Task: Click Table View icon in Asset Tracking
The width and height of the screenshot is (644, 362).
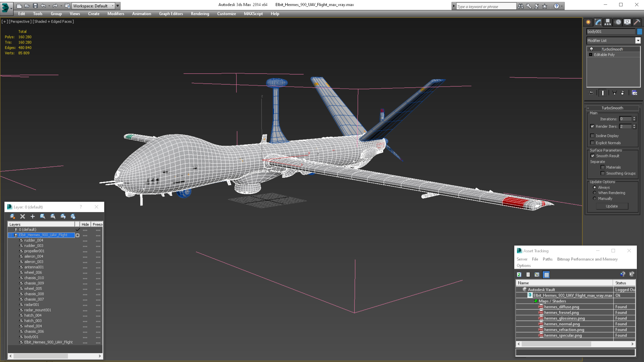Action: pyautogui.click(x=547, y=275)
